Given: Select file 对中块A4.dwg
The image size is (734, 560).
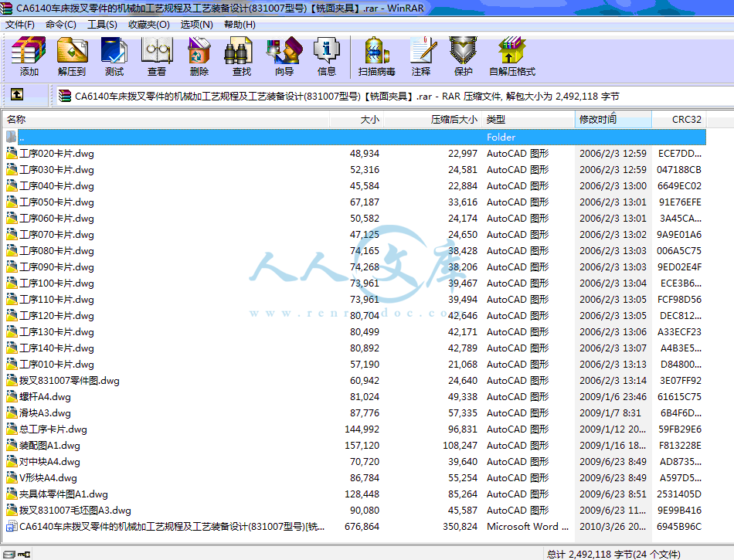Looking at the screenshot, I should (x=49, y=461).
